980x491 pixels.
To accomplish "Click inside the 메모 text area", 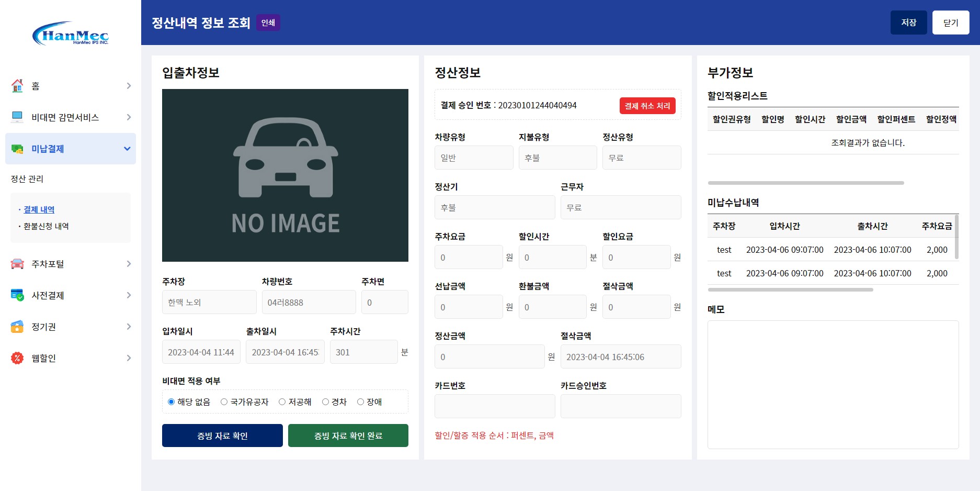I will 833,386.
